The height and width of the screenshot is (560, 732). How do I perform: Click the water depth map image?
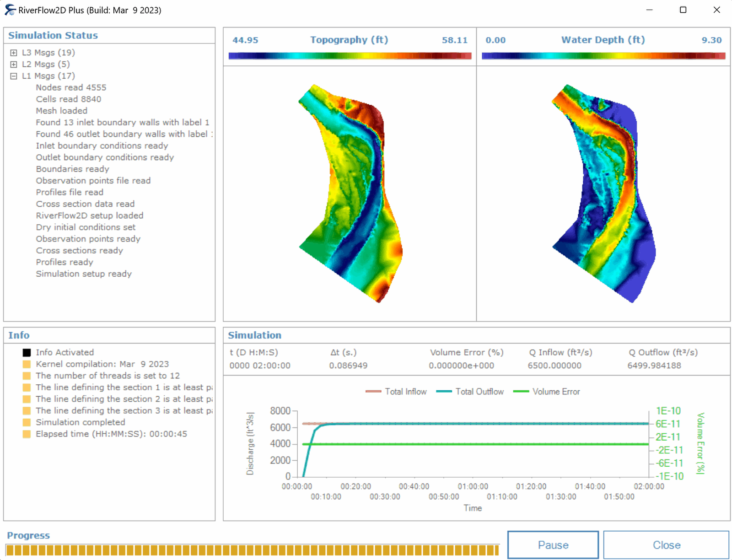click(603, 192)
